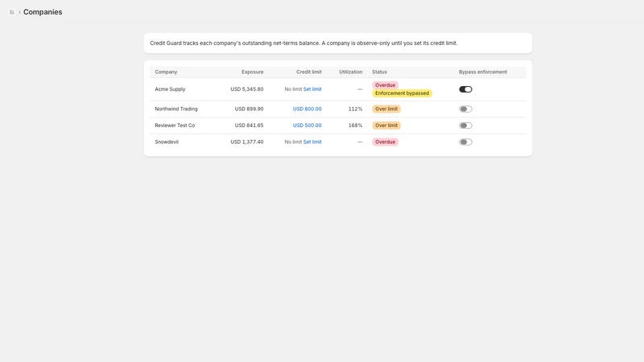
Task: Click Reviewer Test Co's Over limit badge
Action: [386, 125]
